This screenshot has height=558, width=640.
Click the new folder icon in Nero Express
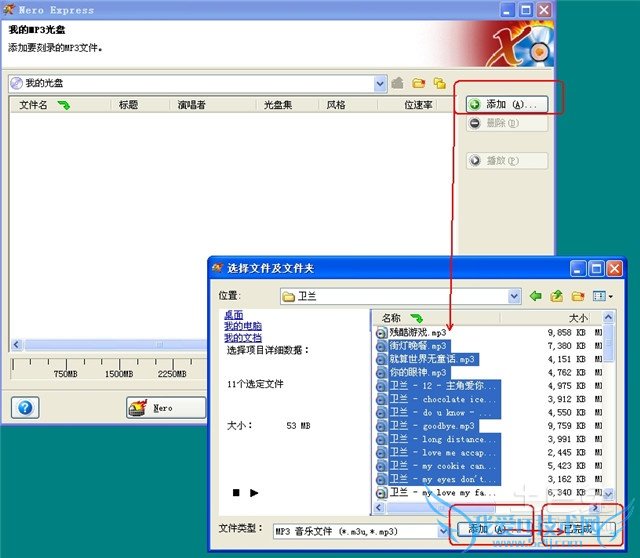(x=418, y=83)
